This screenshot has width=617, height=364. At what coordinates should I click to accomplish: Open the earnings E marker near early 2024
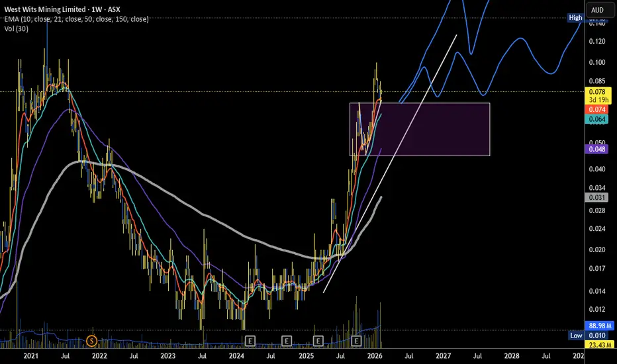(x=250, y=341)
